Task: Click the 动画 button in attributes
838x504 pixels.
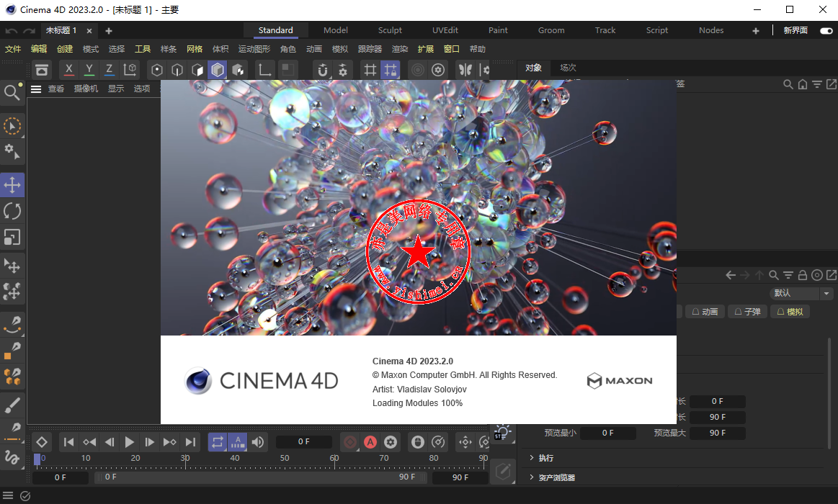Action: click(705, 312)
